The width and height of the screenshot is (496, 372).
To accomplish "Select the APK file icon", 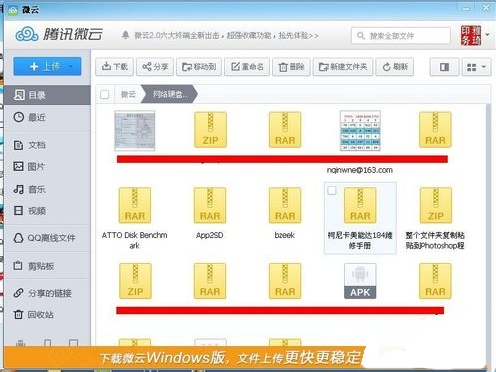I will [x=360, y=281].
